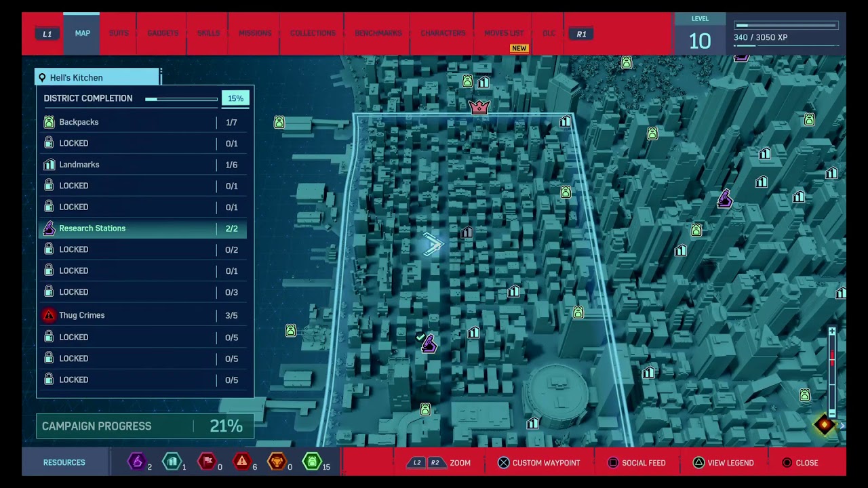Select the backpack icon above the crown marker
Screen dimensions: 868x488
click(467, 82)
